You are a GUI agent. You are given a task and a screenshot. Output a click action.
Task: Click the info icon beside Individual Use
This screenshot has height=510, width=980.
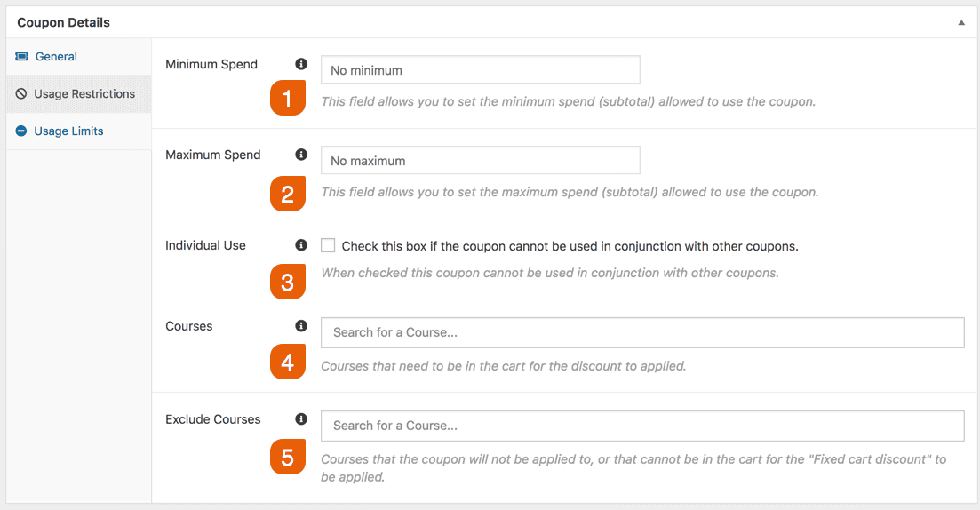pos(301,245)
